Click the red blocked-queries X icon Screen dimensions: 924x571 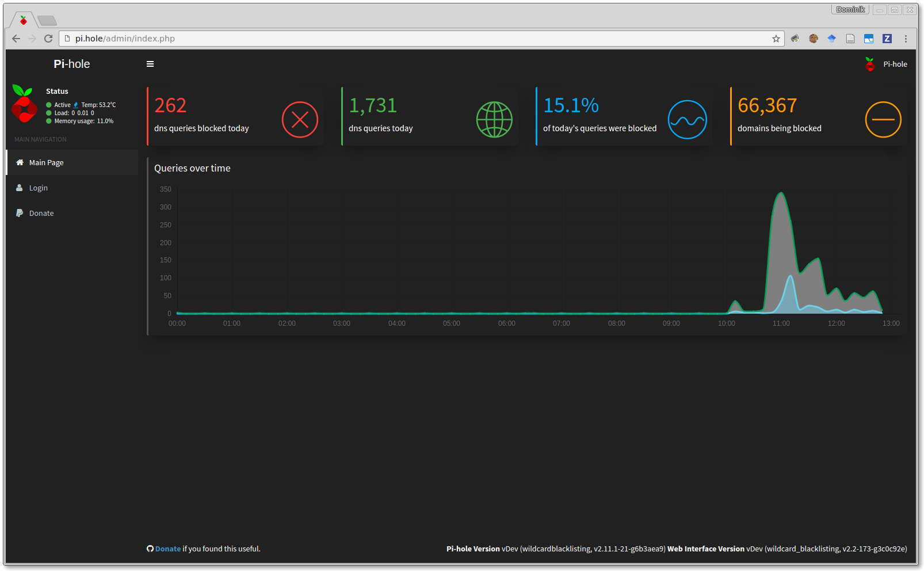pyautogui.click(x=300, y=120)
